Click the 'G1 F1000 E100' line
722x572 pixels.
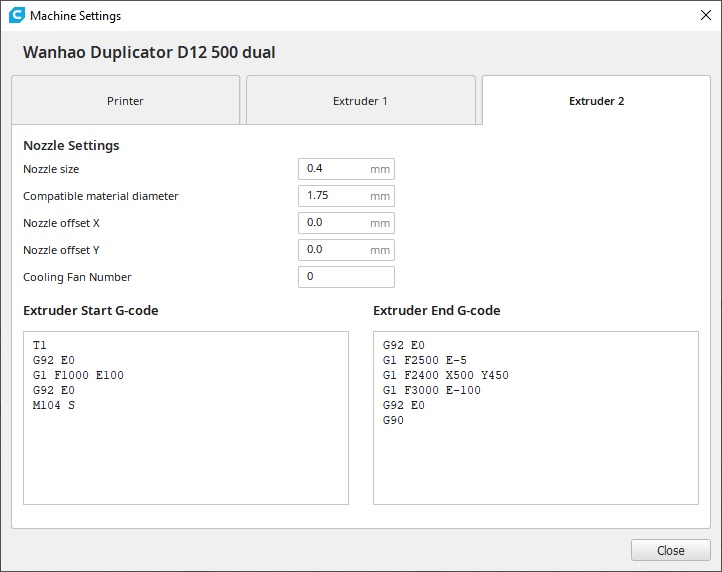point(78,375)
